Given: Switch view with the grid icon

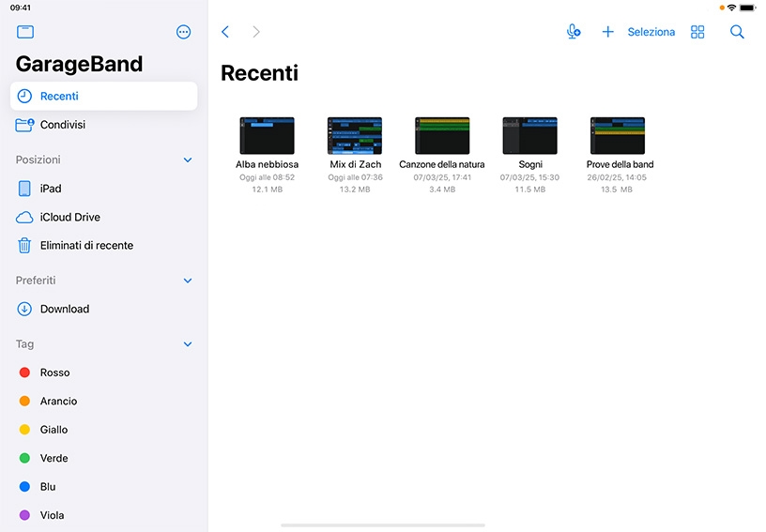Looking at the screenshot, I should [697, 32].
